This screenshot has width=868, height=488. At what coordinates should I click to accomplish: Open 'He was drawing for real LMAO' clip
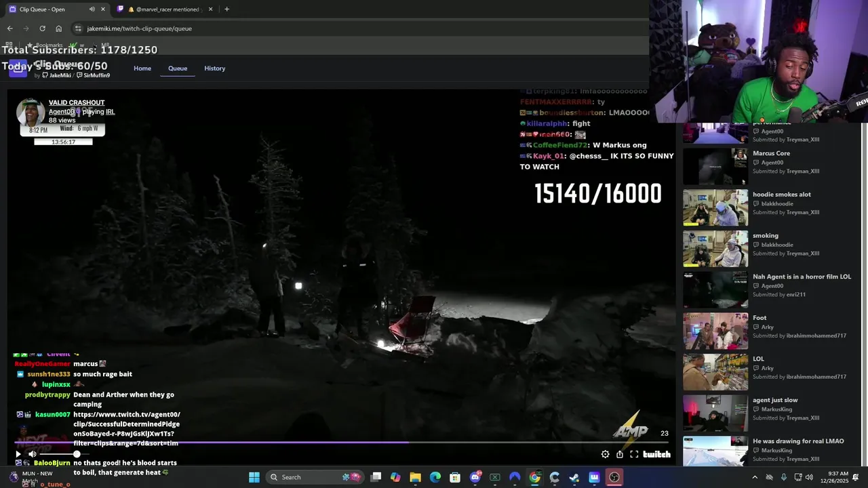[x=798, y=441]
